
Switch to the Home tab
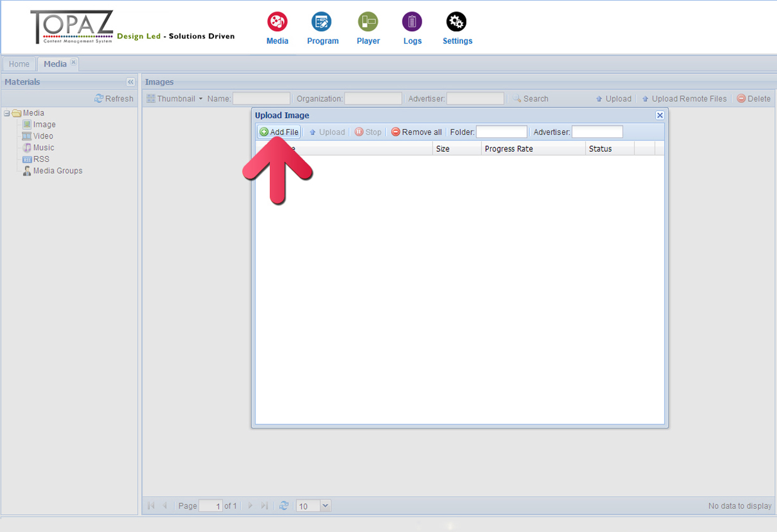pos(19,64)
